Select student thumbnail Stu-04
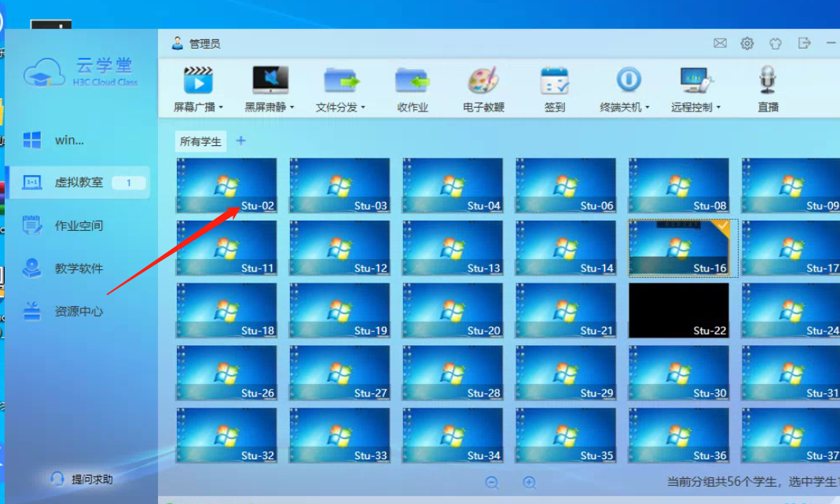840x504 pixels. coord(453,185)
